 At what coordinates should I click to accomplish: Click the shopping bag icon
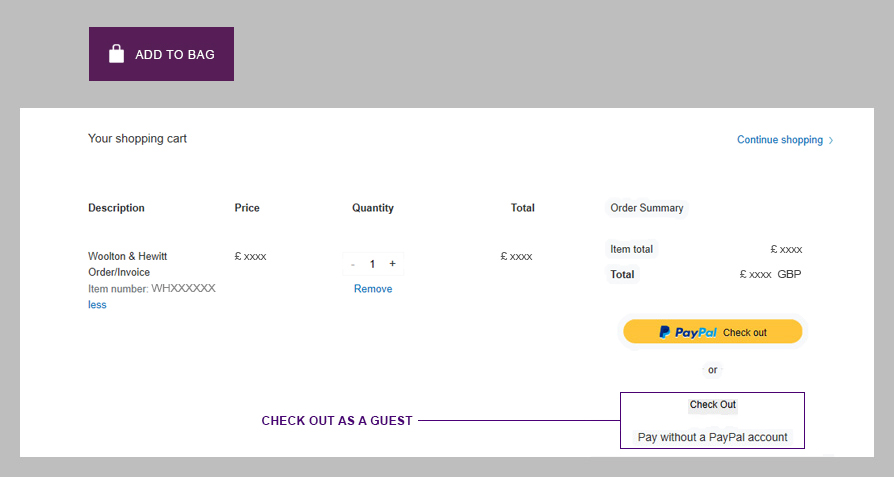(x=116, y=54)
